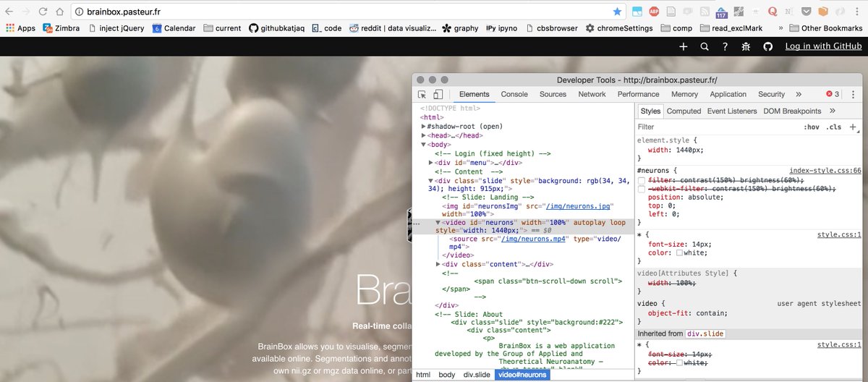868x382 pixels.
Task: Expand the #shadow-root node
Action: 424,126
